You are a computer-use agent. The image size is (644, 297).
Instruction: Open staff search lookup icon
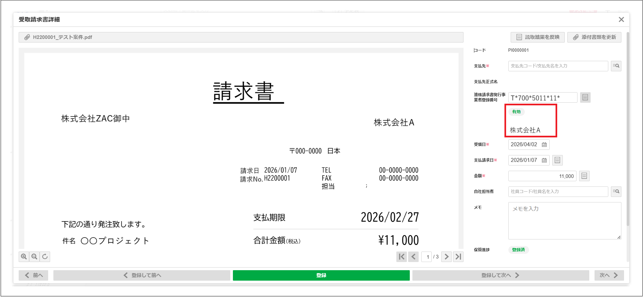pos(616,192)
